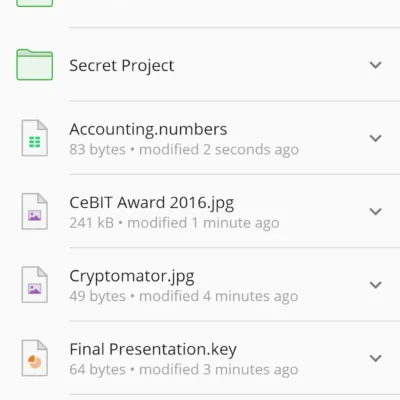Image resolution: width=400 pixels, height=400 pixels.
Task: Show options chevron for CeBIT Award 2016.jpg
Action: coord(376,211)
